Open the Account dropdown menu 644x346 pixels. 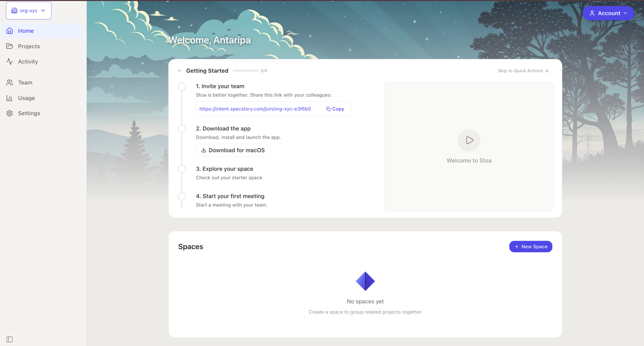click(x=608, y=13)
